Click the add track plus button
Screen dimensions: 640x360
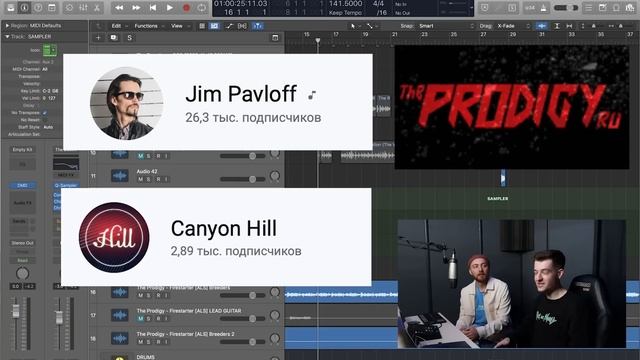(98, 38)
